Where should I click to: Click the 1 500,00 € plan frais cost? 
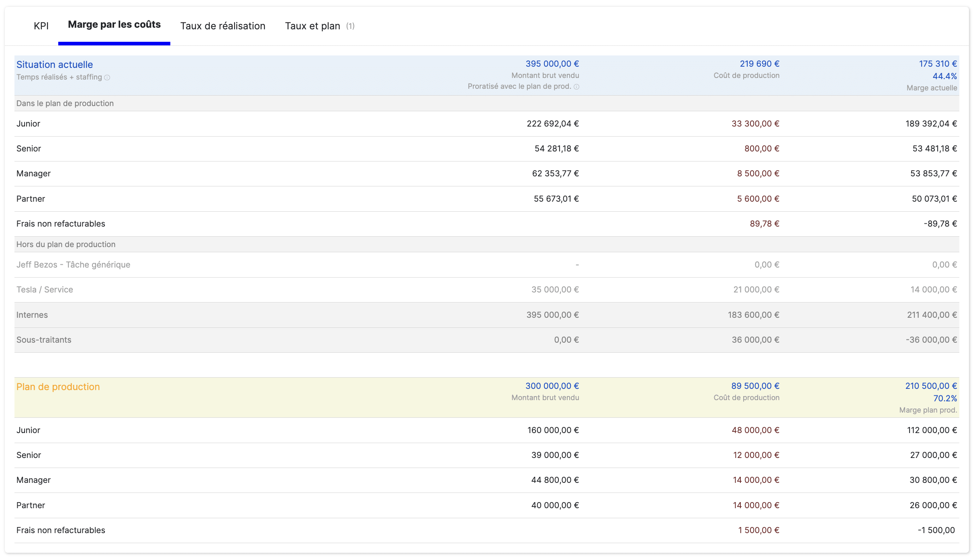[x=758, y=530]
